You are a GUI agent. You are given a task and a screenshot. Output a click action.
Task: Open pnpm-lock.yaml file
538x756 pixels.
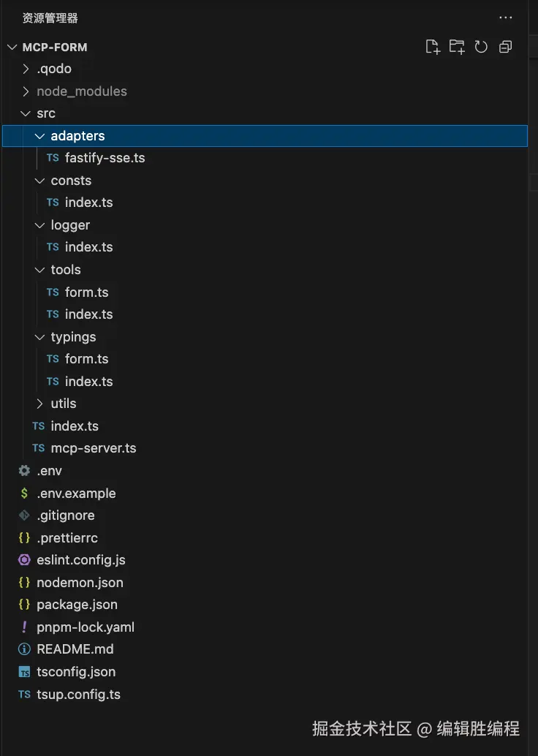pyautogui.click(x=85, y=627)
